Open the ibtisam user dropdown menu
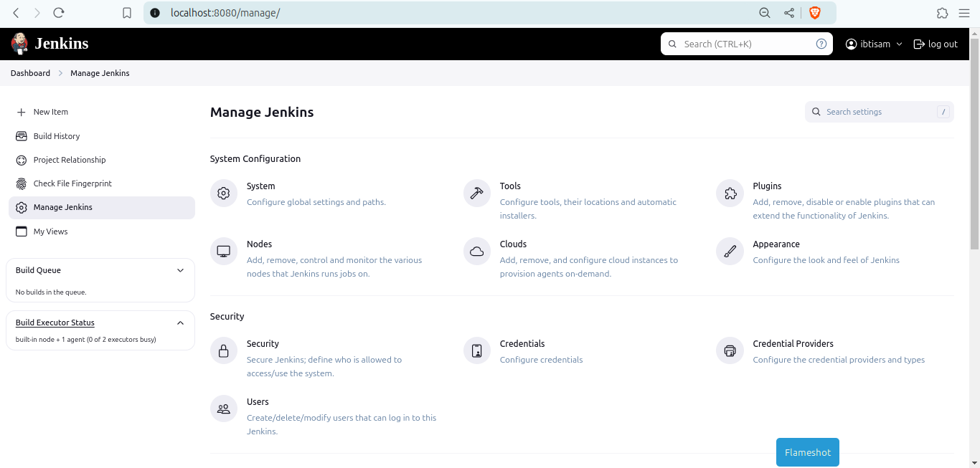 tap(874, 44)
